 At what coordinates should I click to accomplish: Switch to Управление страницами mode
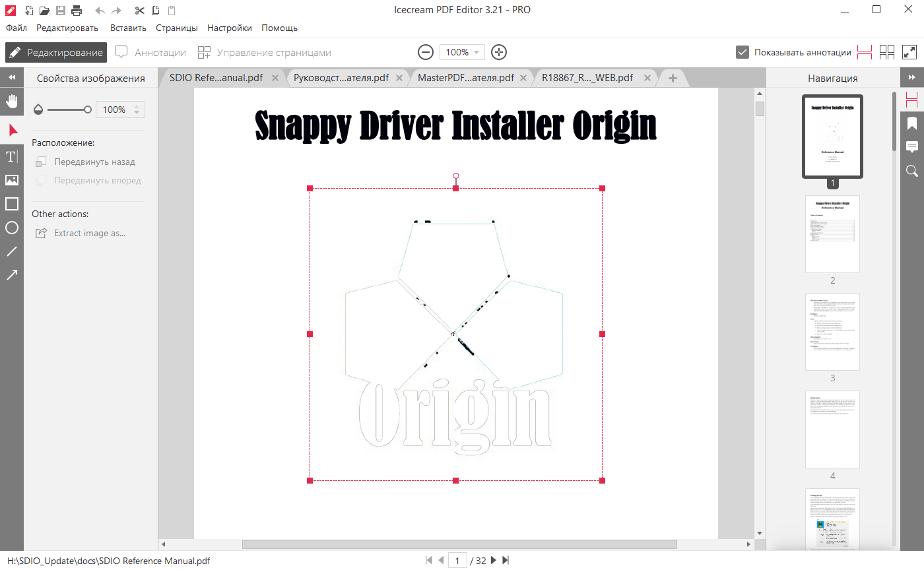coord(265,52)
